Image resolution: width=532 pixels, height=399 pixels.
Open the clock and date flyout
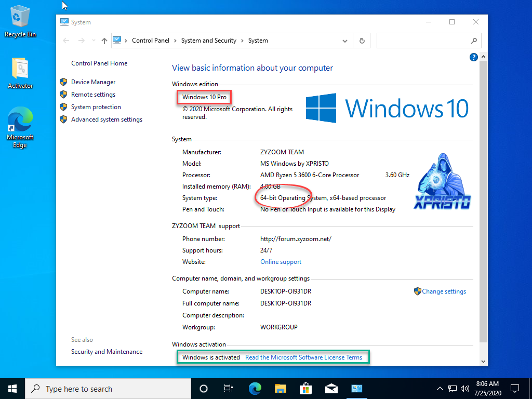click(x=487, y=389)
